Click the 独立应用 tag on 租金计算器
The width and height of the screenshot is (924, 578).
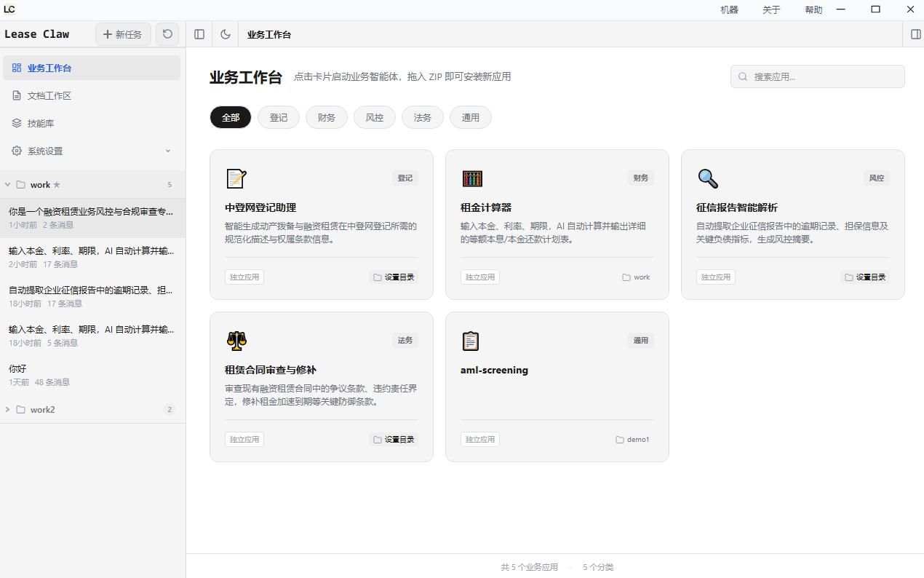click(x=480, y=277)
